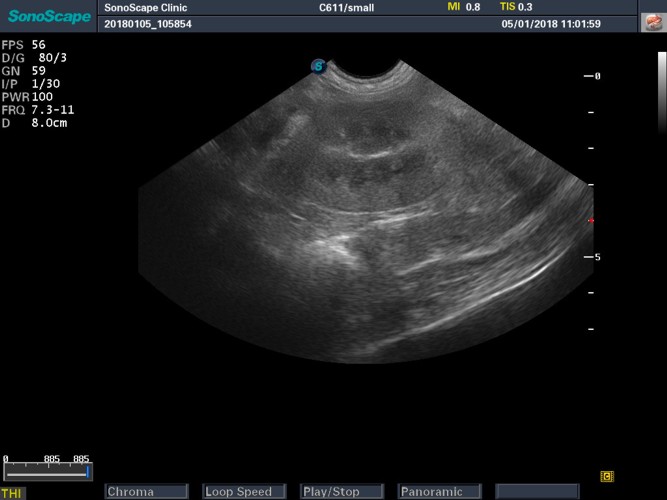Image resolution: width=667 pixels, height=500 pixels.
Task: Toggle the THI indicator
Action: (x=12, y=494)
